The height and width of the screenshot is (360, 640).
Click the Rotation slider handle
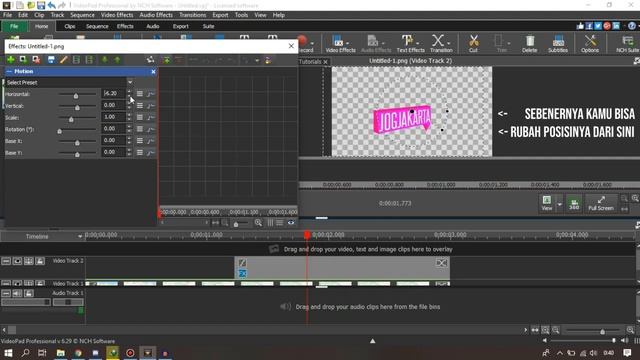[x=60, y=131]
